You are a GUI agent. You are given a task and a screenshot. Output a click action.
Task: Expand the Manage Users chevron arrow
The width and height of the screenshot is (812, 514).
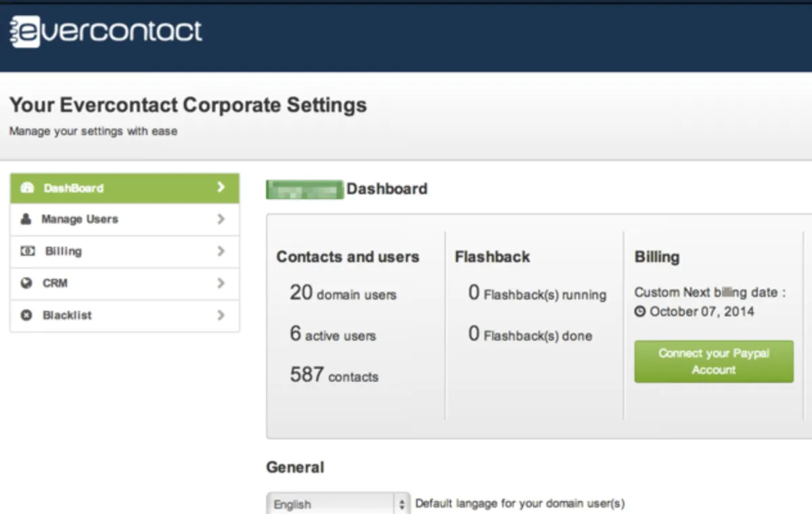pyautogui.click(x=221, y=219)
